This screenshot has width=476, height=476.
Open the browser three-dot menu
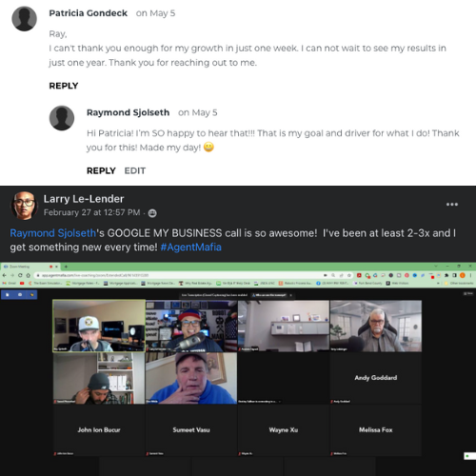point(470,275)
